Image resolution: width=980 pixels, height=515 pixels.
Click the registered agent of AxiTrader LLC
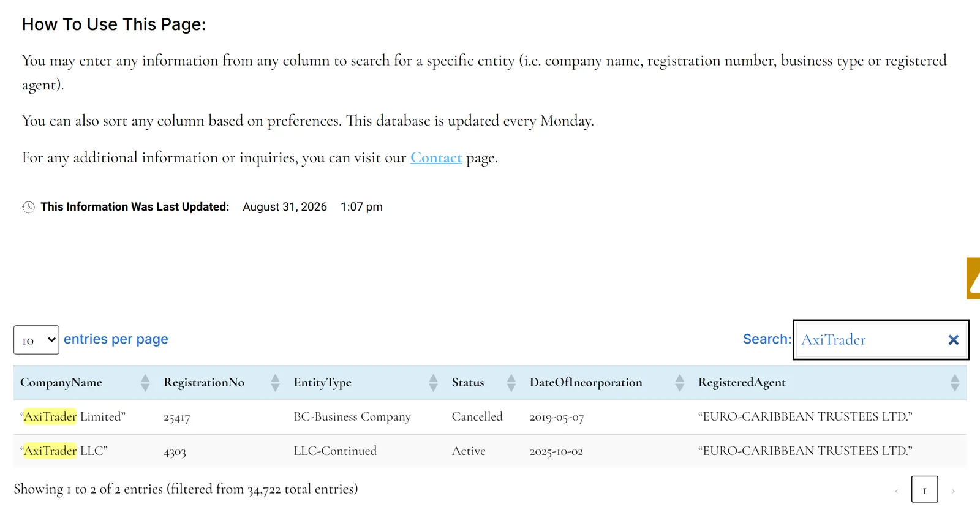805,451
